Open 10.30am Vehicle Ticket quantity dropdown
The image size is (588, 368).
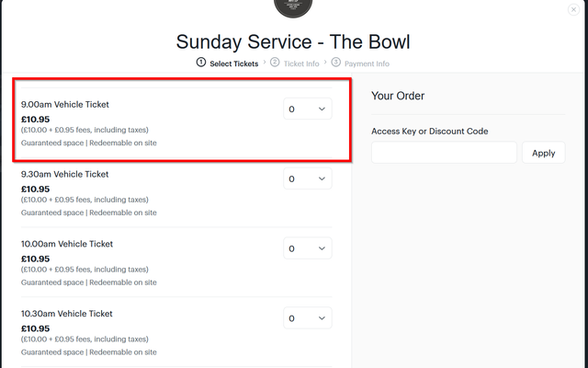(x=308, y=318)
